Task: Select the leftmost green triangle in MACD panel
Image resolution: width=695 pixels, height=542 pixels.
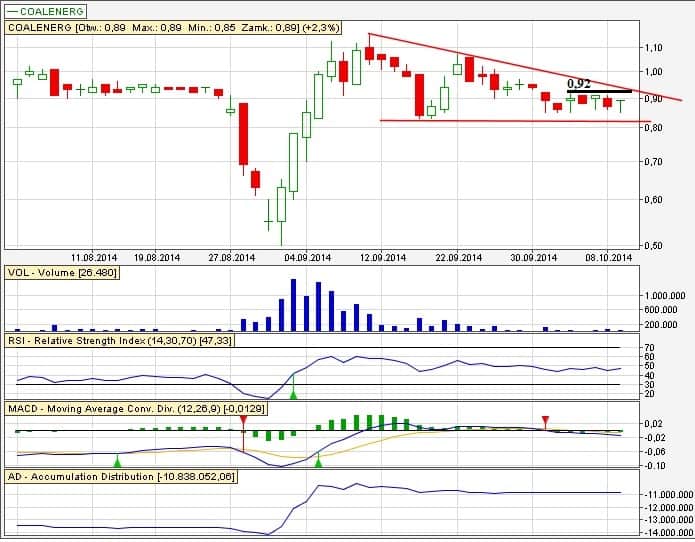Action: pyautogui.click(x=118, y=461)
